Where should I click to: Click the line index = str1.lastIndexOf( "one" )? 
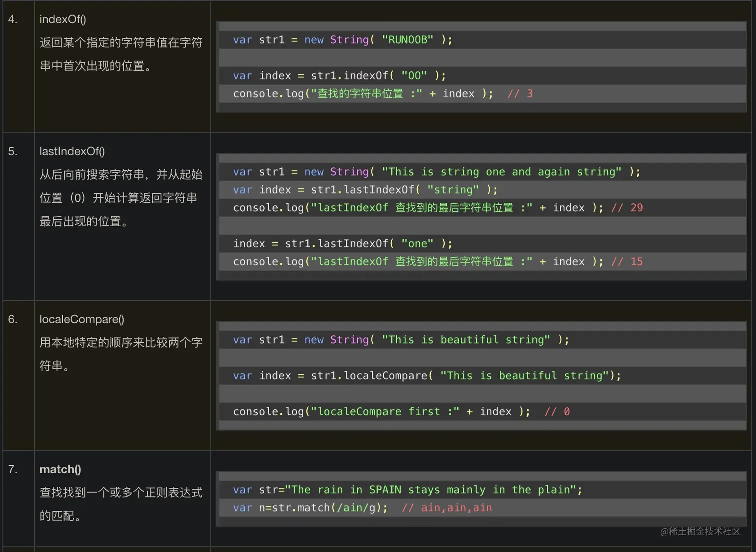point(343,244)
